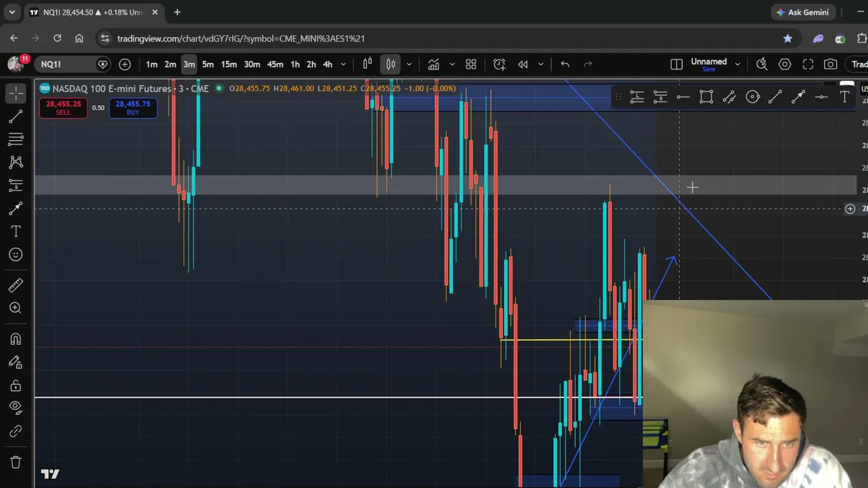Open indicator templates grid
Image resolution: width=868 pixels, height=488 pixels.
471,64
